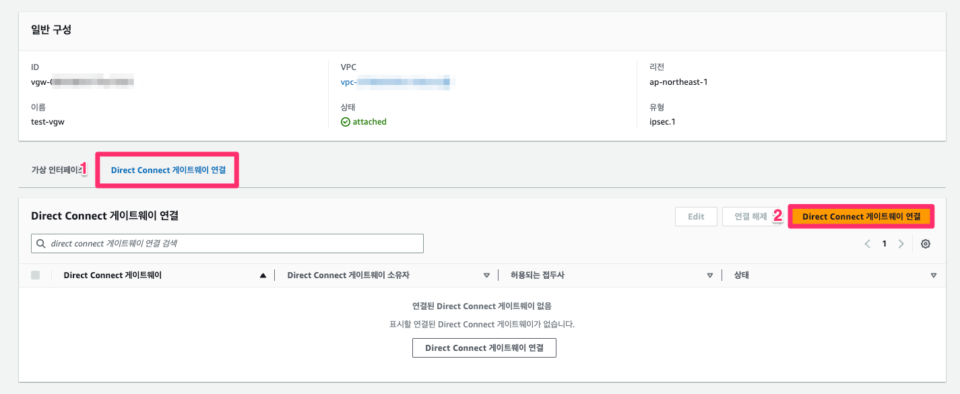Click the search magnifier icon
This screenshot has width=960, height=394.
click(x=41, y=243)
